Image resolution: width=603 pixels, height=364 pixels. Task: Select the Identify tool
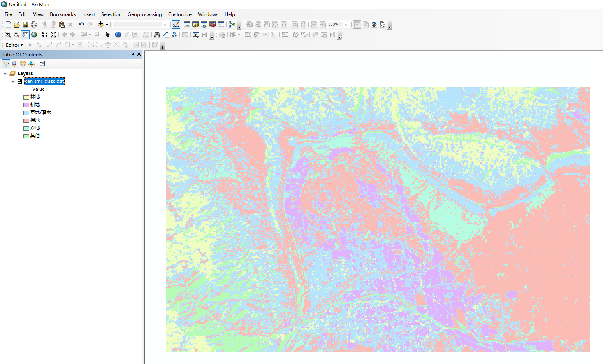[118, 34]
